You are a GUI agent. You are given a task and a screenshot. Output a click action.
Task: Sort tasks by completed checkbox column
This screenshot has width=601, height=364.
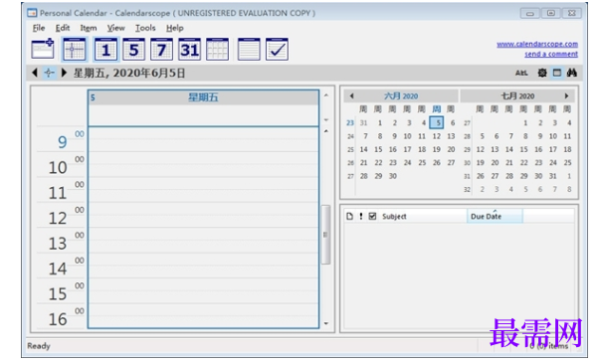coord(372,216)
